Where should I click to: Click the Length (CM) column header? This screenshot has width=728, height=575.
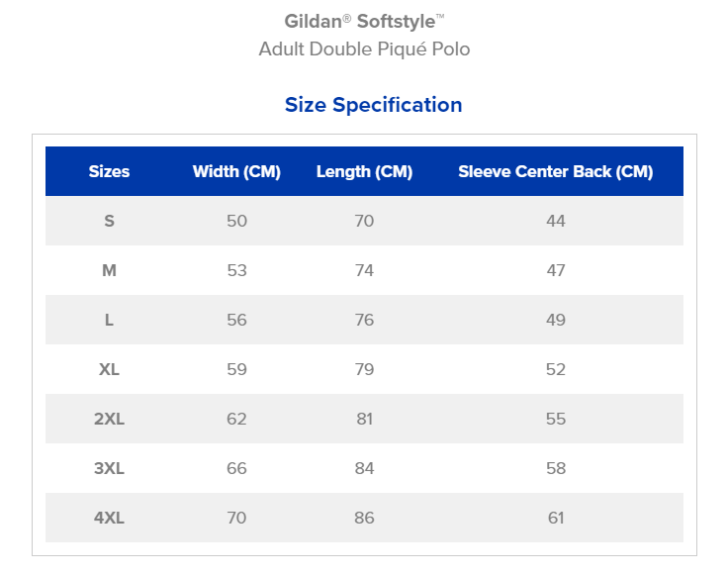coord(364,171)
